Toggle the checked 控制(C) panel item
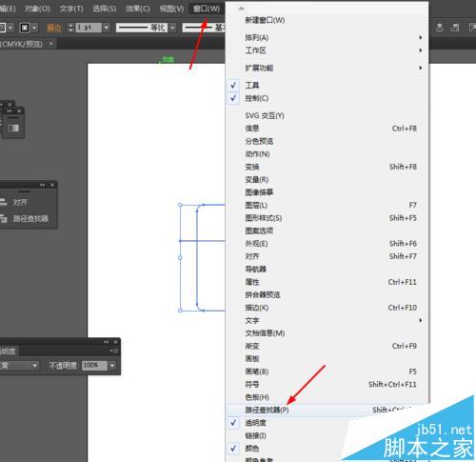Viewport: 476px width, 462px height. pyautogui.click(x=327, y=98)
